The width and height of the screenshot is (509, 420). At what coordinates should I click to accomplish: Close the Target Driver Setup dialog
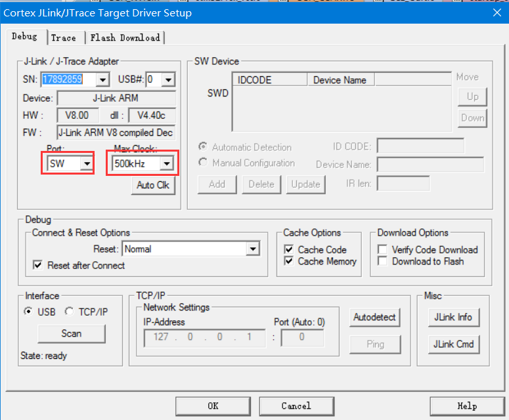pos(497,12)
